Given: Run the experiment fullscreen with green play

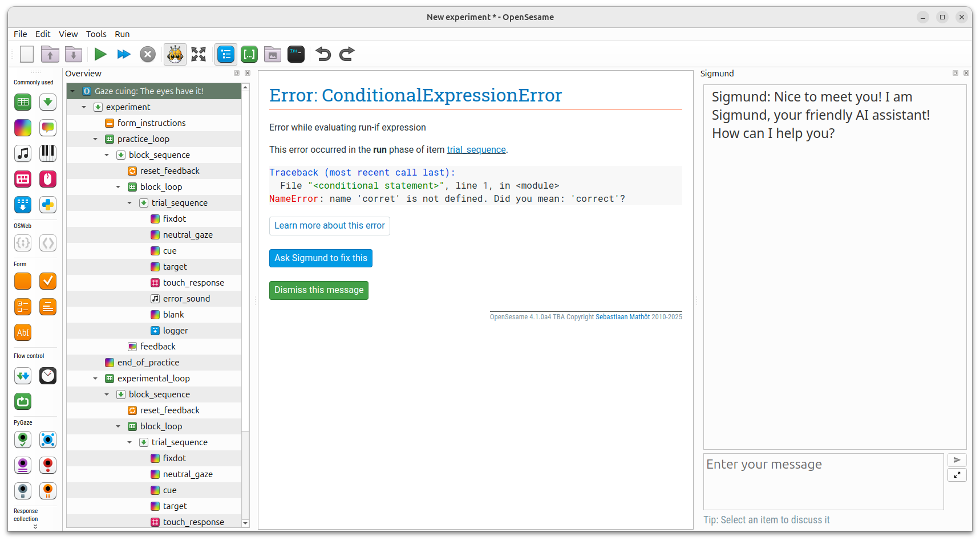Looking at the screenshot, I should pyautogui.click(x=100, y=54).
